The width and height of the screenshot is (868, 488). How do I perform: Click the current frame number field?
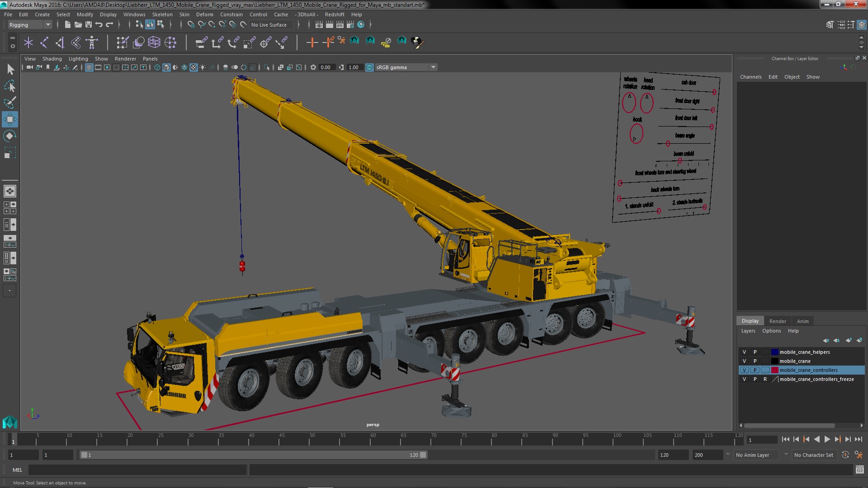click(762, 440)
